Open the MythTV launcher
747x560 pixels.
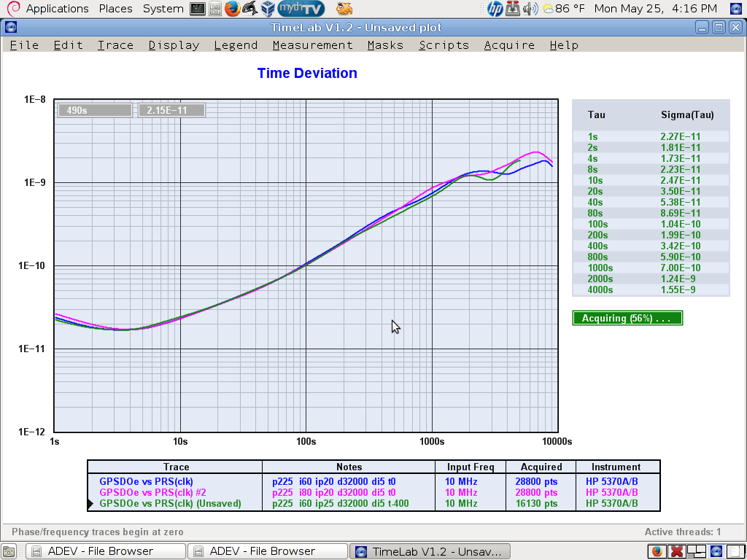coord(301,9)
